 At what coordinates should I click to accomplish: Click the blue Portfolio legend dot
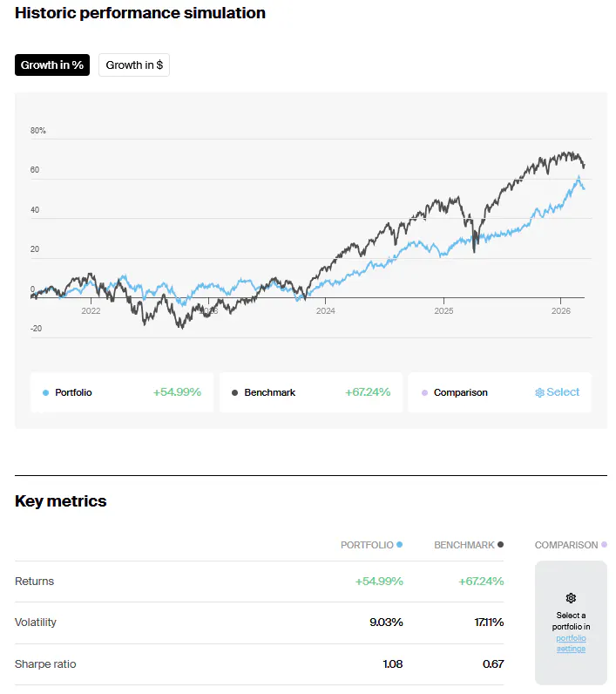click(x=45, y=393)
